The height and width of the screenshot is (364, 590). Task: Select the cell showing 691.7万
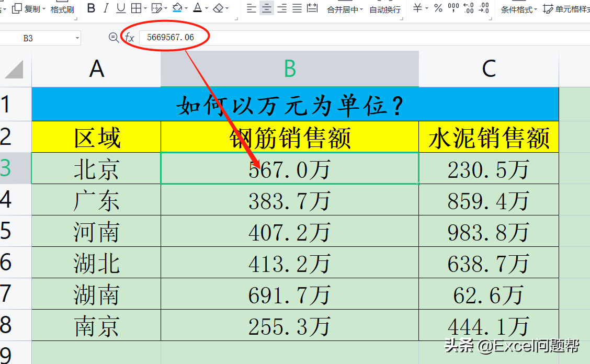pos(290,294)
